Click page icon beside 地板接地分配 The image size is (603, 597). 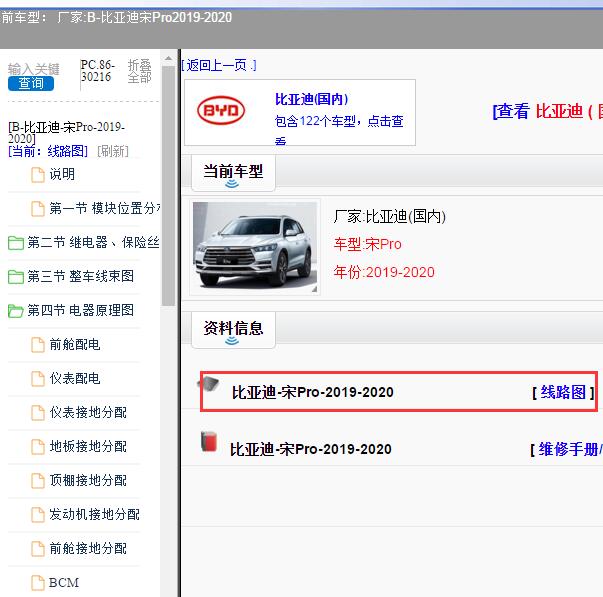[x=38, y=447]
